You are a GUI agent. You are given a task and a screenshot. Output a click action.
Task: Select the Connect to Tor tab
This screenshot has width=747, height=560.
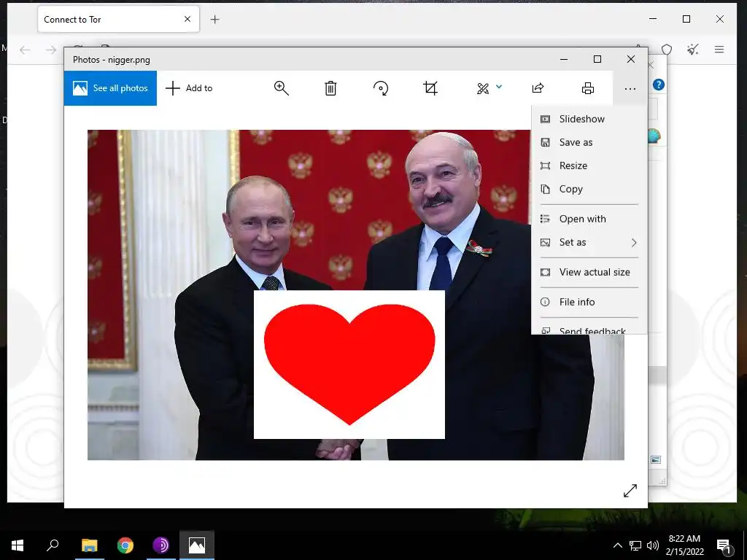click(118, 20)
